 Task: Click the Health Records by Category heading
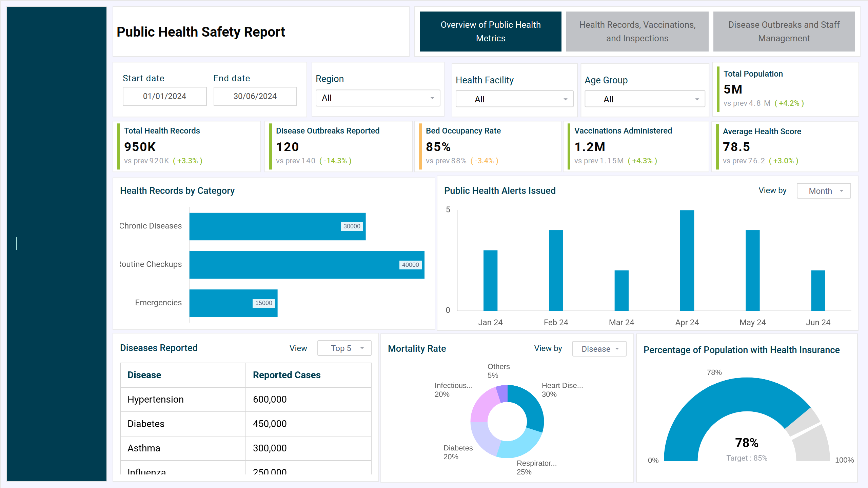tap(177, 191)
